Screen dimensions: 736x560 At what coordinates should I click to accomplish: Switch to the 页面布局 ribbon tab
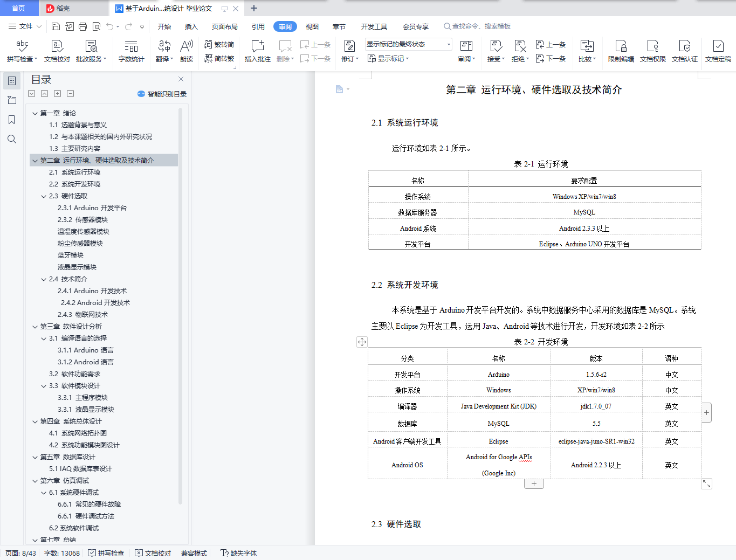tap(225, 26)
